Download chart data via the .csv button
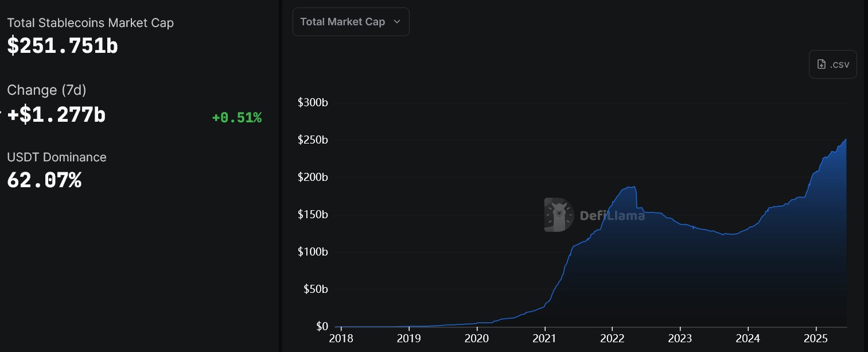Viewport: 868px width, 352px height. click(832, 64)
